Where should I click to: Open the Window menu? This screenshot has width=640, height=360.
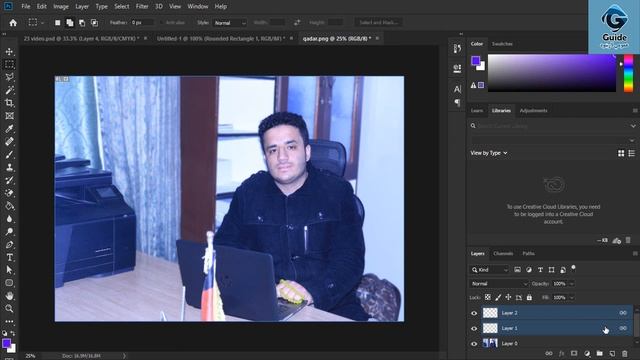(x=198, y=7)
